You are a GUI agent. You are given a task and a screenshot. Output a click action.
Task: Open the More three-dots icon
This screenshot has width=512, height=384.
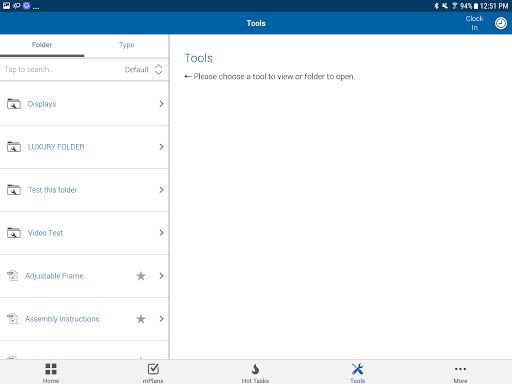(460, 369)
